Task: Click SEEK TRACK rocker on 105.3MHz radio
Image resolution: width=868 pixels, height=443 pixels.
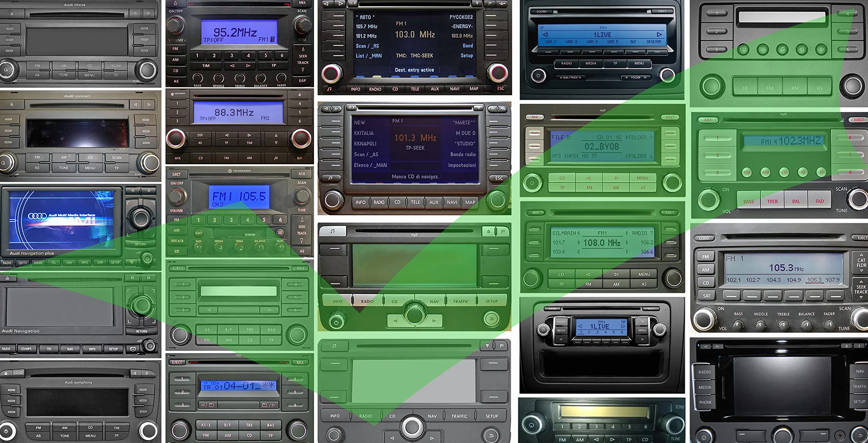Action: pos(860,289)
